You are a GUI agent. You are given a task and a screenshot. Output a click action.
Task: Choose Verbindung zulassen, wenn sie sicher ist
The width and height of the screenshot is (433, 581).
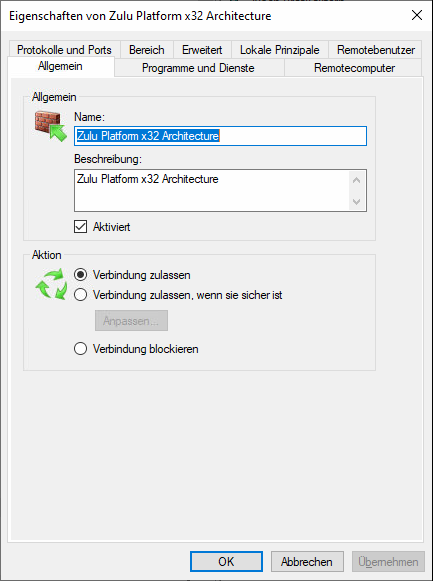pos(80,295)
